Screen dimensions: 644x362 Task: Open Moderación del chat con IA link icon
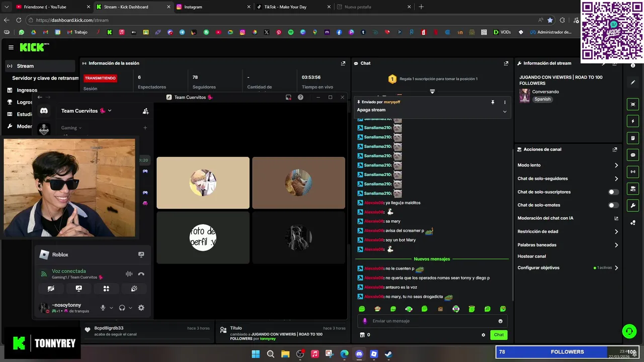[616, 218]
